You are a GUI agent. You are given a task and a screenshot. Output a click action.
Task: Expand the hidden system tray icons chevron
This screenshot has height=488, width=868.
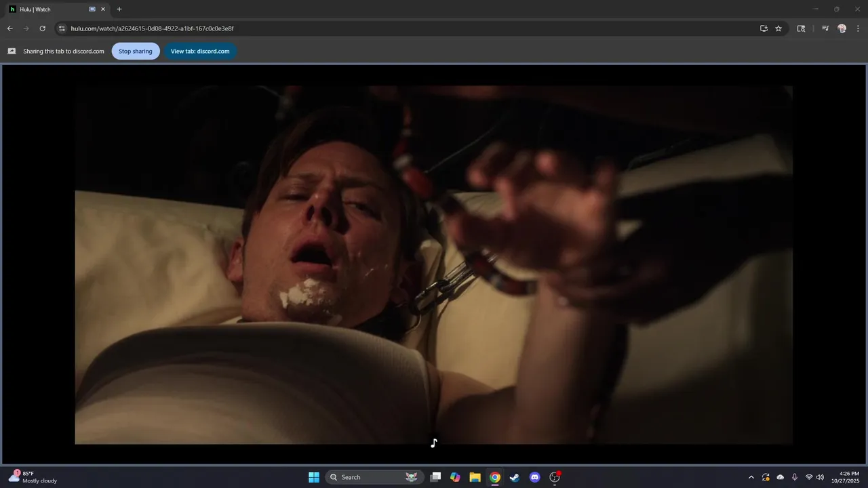751,477
